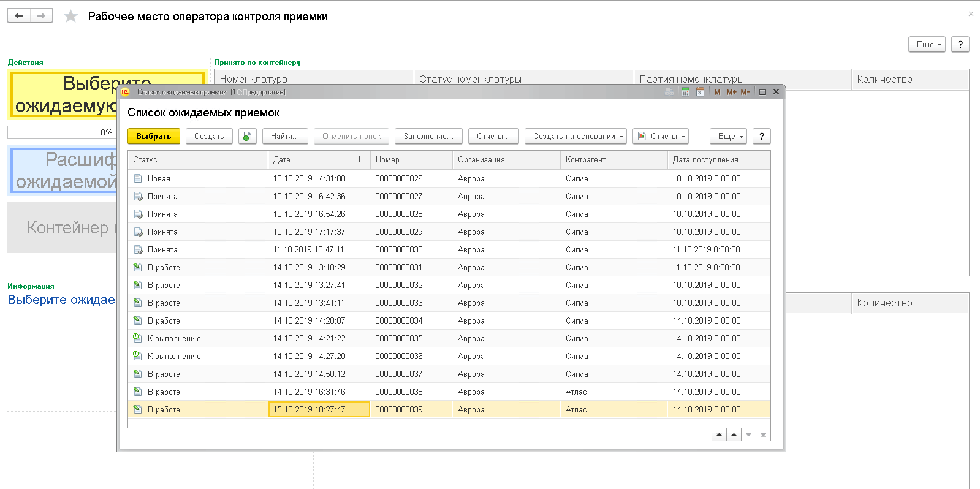The width and height of the screenshot is (980, 489).
Task: Sort by the Дата поступления column header
Action: (x=719, y=159)
